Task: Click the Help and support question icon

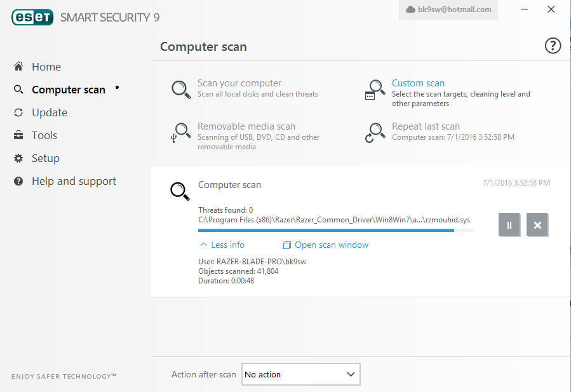Action: (x=18, y=181)
